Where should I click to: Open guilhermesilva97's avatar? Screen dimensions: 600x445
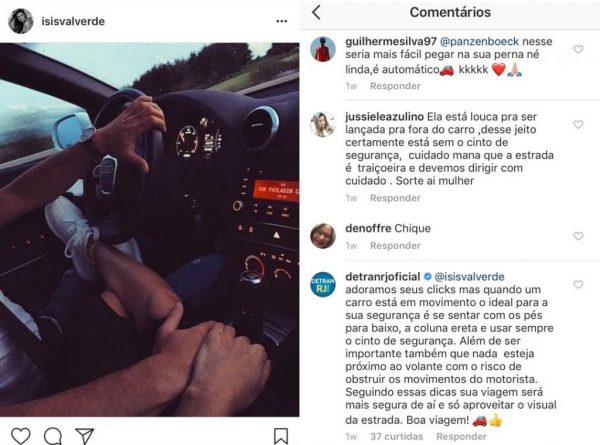(x=323, y=49)
